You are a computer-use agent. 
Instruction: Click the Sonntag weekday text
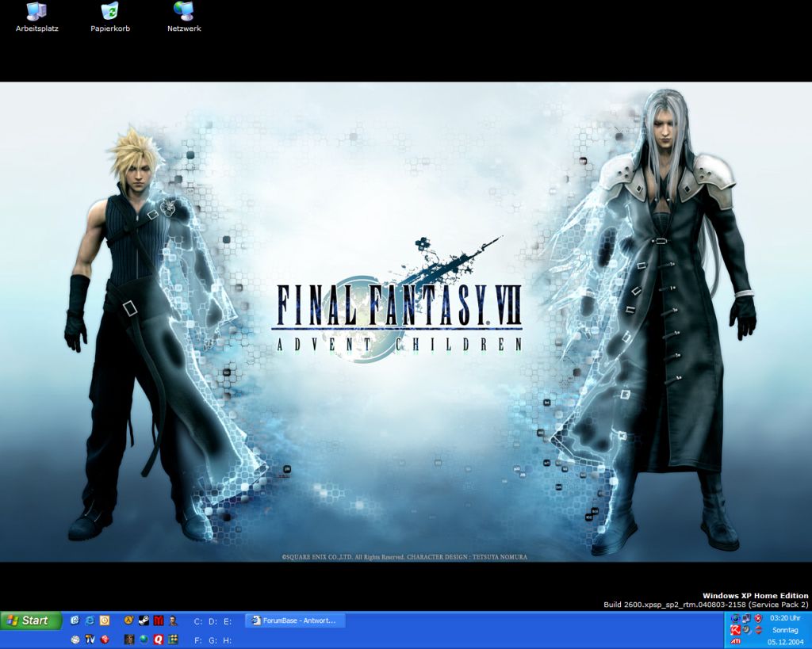click(785, 630)
